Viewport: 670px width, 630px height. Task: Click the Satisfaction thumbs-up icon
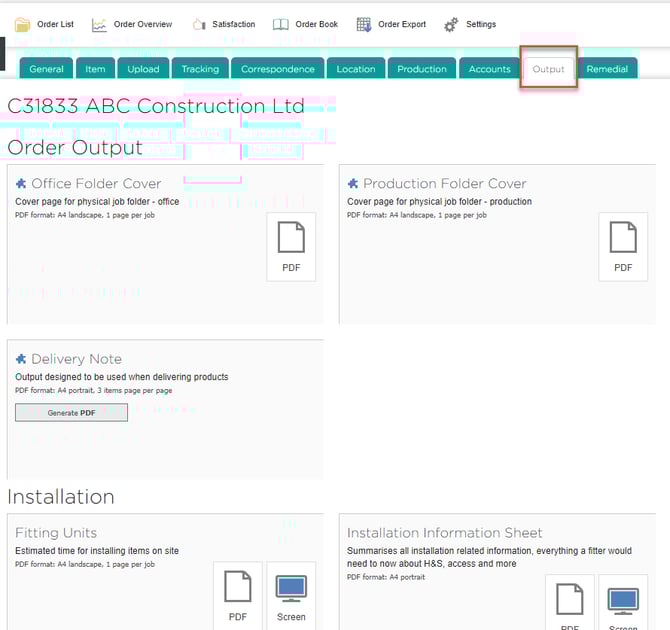tap(198, 24)
